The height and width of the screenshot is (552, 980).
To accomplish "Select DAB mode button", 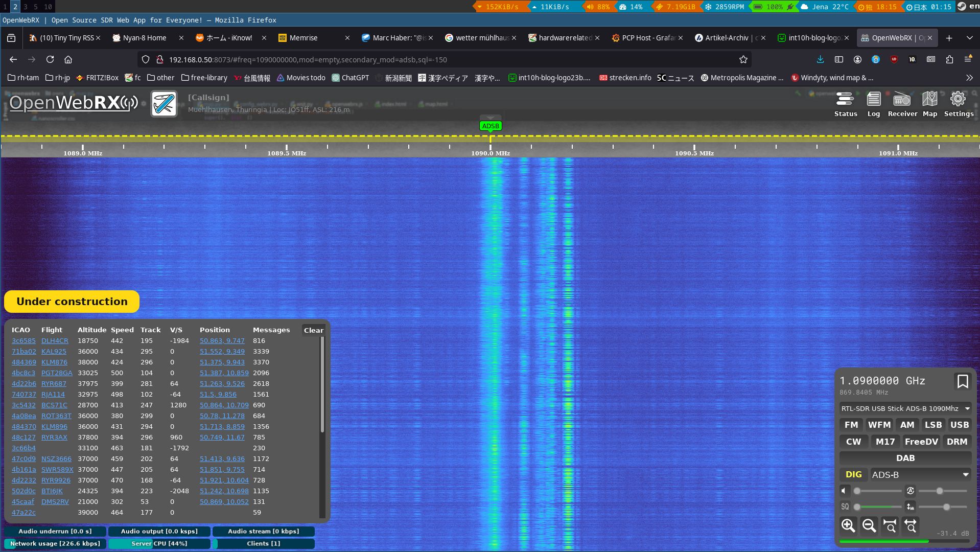I will point(905,458).
